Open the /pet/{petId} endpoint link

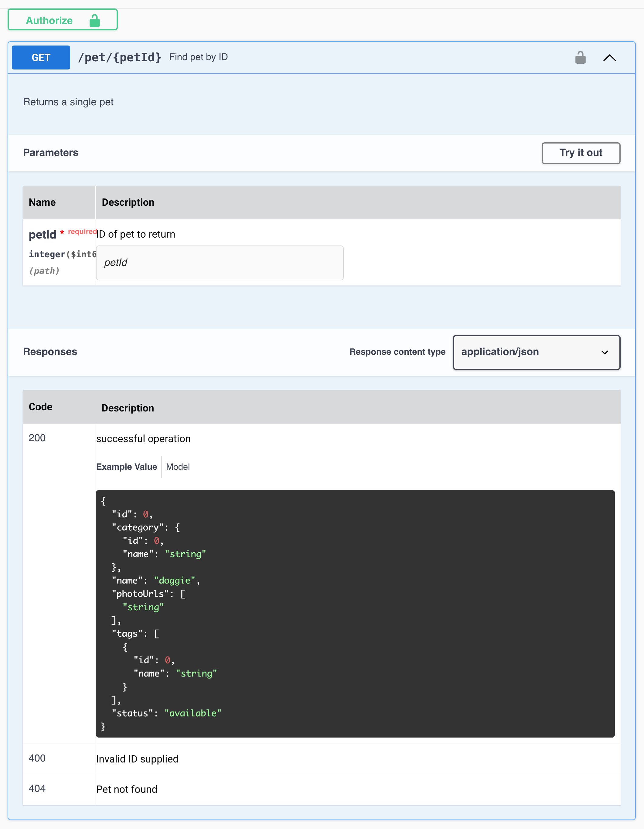pos(120,57)
